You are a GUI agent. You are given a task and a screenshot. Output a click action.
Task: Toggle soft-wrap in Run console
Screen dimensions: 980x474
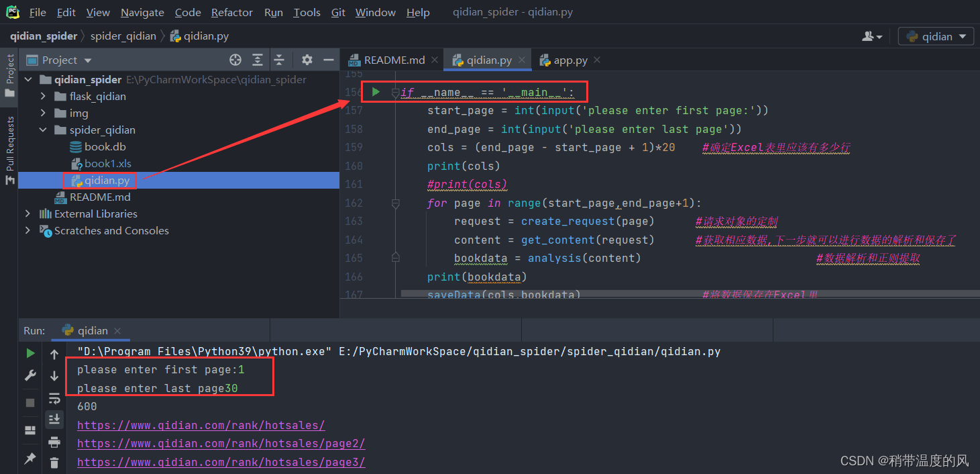[54, 399]
